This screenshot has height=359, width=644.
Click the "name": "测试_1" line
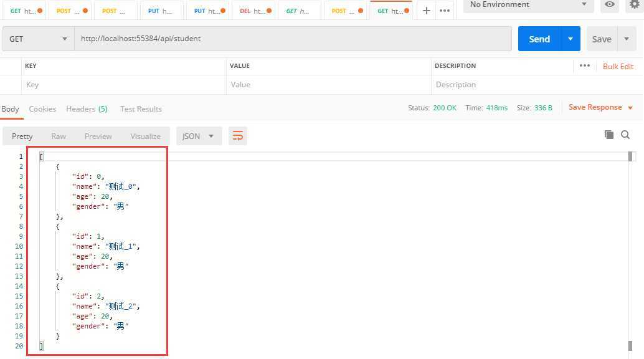coord(106,246)
